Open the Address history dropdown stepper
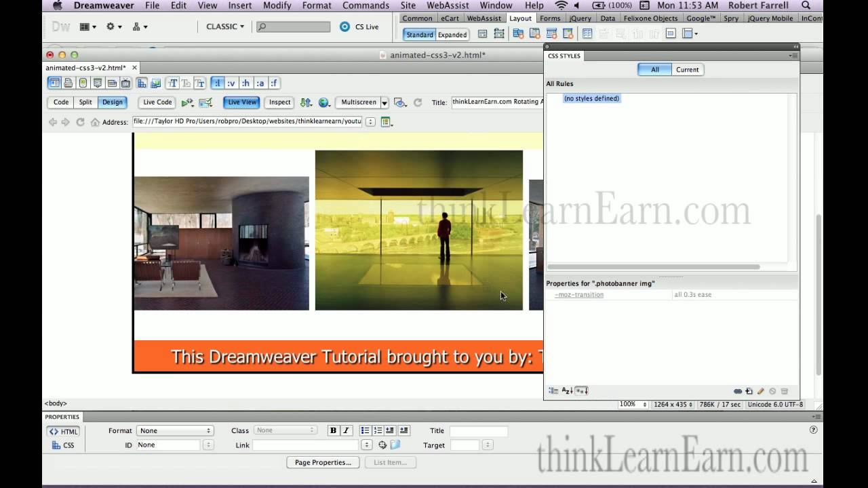The image size is (868, 488). pos(370,122)
